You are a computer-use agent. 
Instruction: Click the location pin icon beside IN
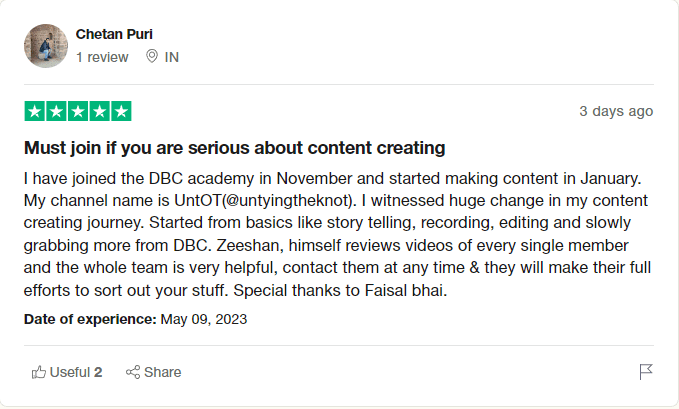(152, 57)
